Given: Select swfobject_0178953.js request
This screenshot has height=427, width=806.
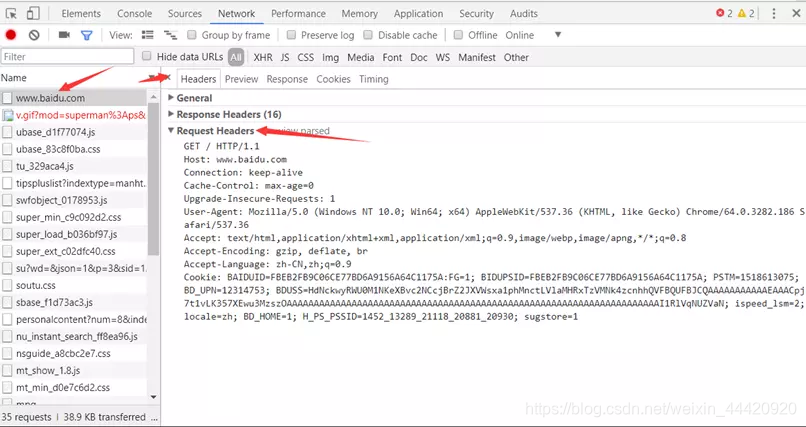Looking at the screenshot, I should (x=74, y=200).
